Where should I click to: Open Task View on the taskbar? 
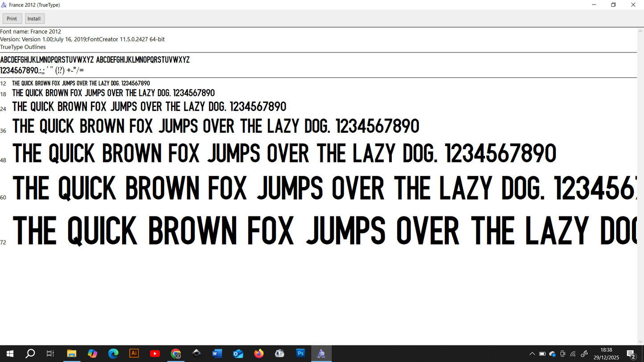(50, 354)
